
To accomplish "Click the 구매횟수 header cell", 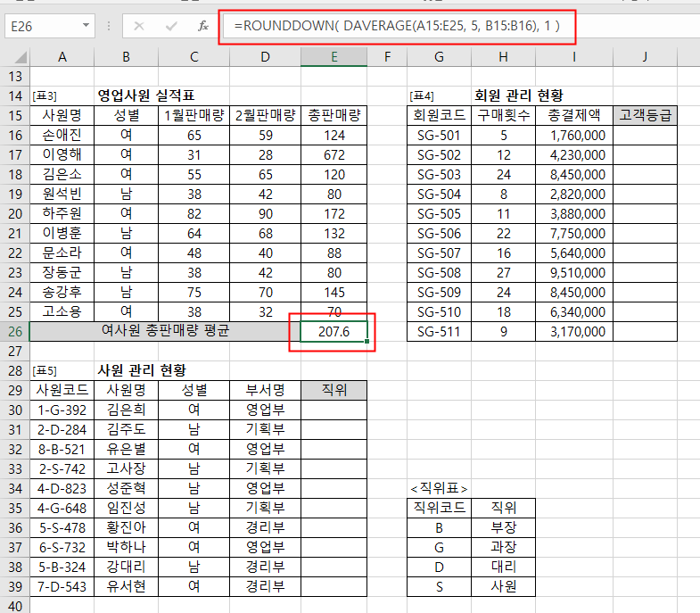I will point(504,115).
